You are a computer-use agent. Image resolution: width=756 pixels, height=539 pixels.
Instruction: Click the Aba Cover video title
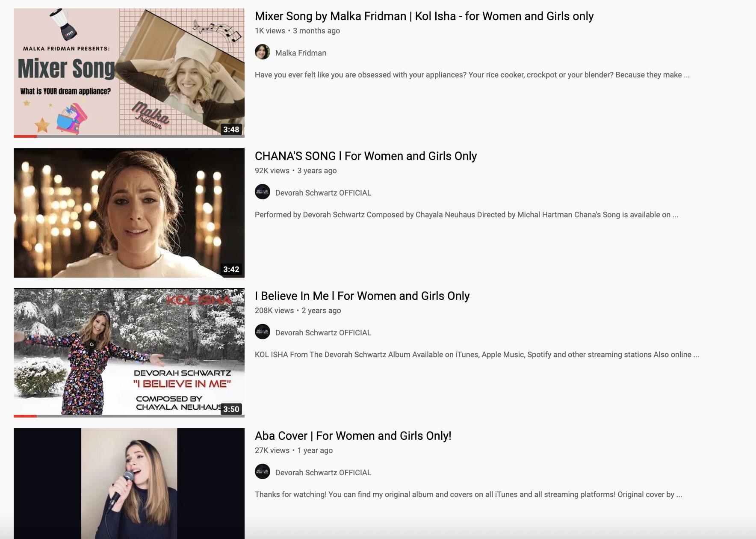[353, 436]
